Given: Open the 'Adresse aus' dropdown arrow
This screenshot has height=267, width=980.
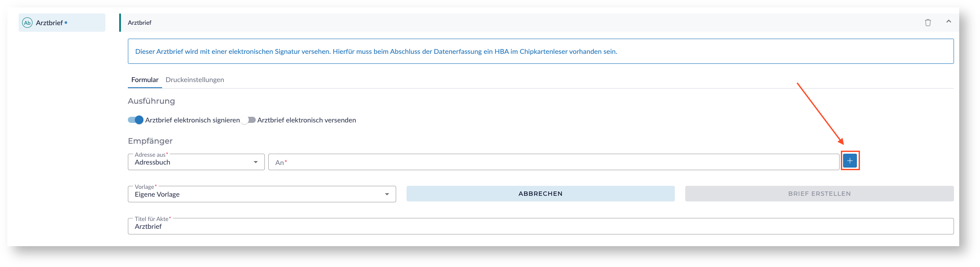Looking at the screenshot, I should 256,162.
